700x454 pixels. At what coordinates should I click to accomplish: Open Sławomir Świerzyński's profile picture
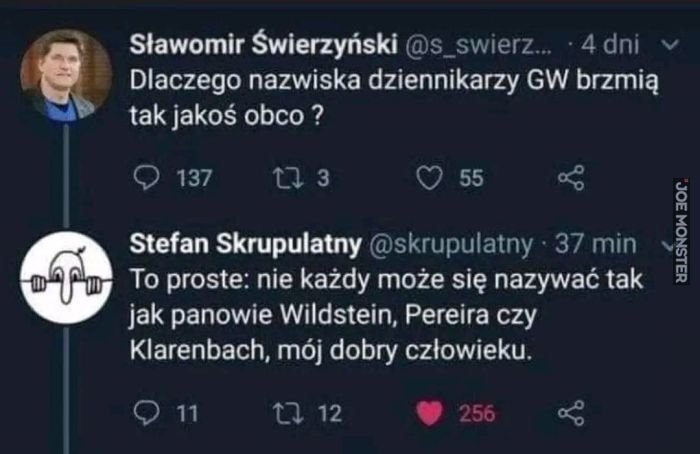point(66,75)
